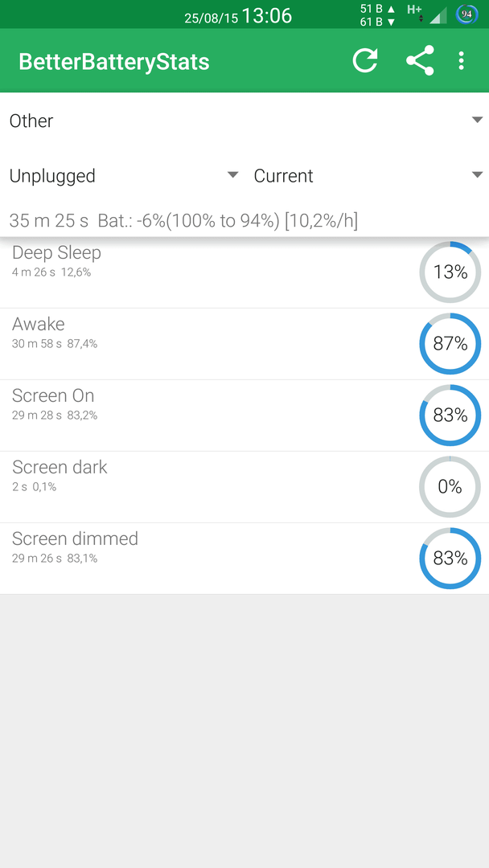The height and width of the screenshot is (868, 489).
Task: Tap the circular battery 94 status icon
Action: point(466,14)
